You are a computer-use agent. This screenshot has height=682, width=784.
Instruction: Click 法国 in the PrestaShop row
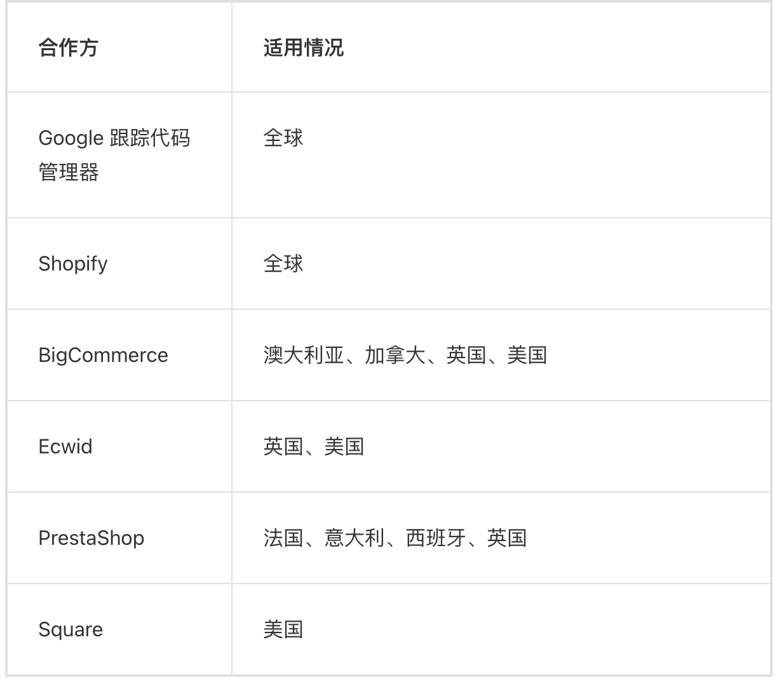click(x=283, y=538)
